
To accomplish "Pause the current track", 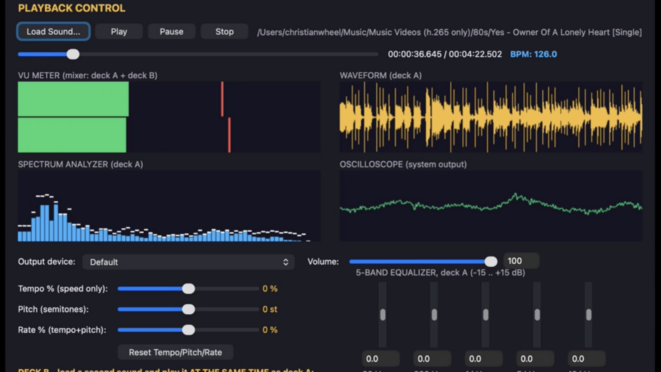I will click(x=171, y=32).
